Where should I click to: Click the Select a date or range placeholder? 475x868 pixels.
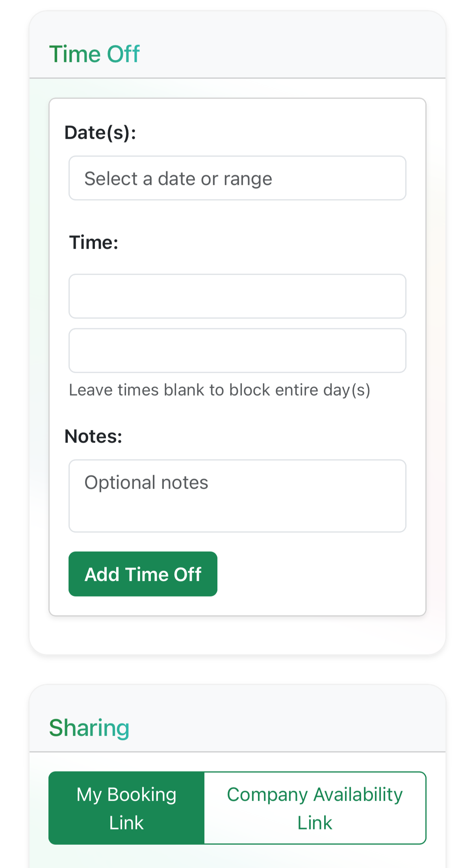tap(178, 179)
